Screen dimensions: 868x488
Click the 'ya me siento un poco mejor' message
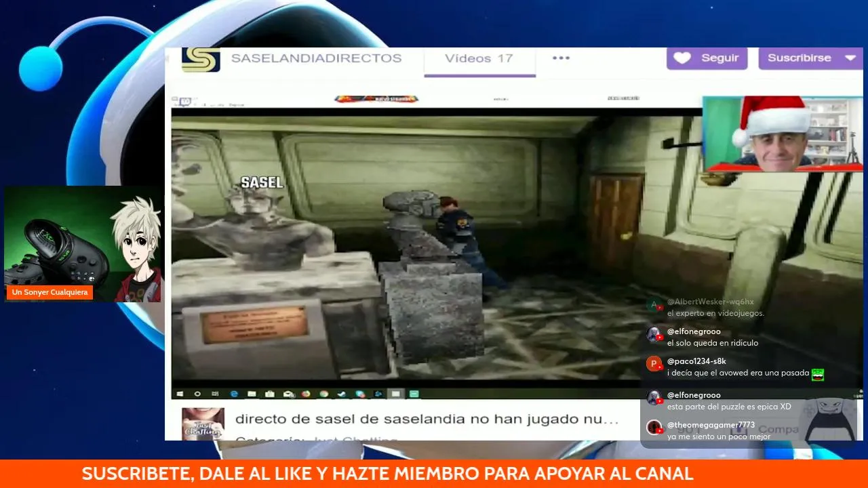719,436
